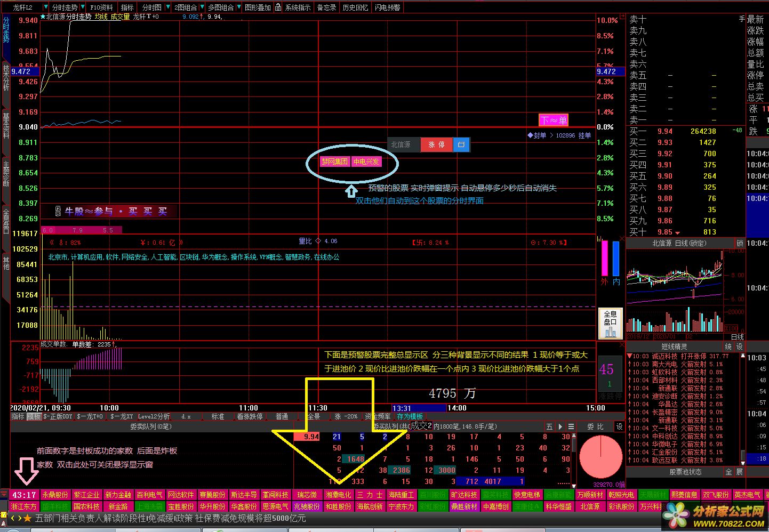Viewport: 769px width, 532px height.
Task: Click the 封单 diamond indicator label
Action: pyautogui.click(x=536, y=135)
